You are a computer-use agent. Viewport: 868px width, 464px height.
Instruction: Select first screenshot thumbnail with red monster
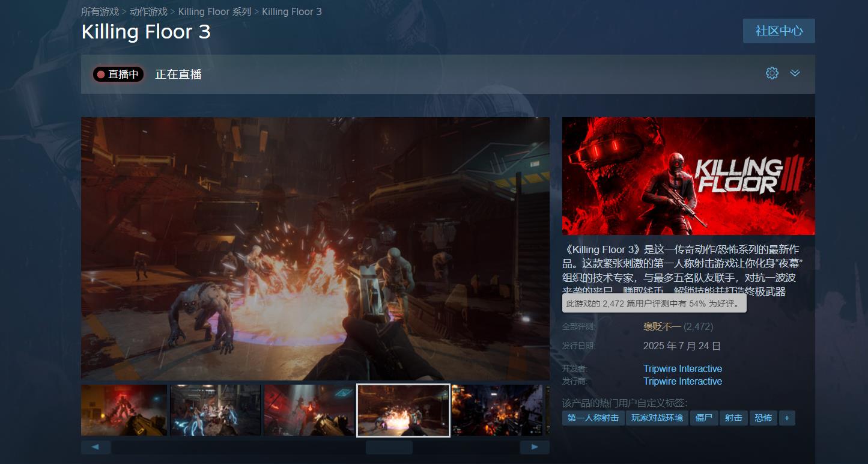click(124, 410)
